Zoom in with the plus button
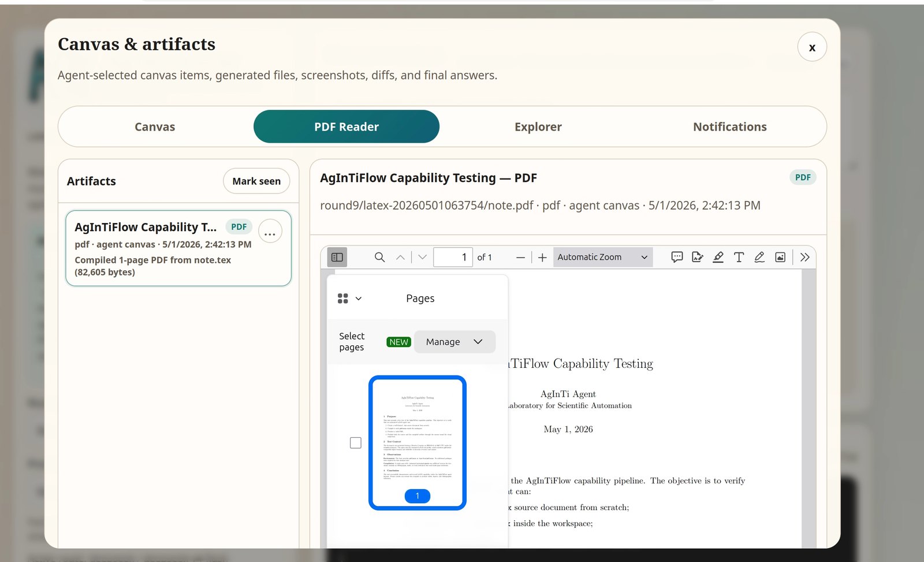The image size is (924, 562). pyautogui.click(x=542, y=258)
